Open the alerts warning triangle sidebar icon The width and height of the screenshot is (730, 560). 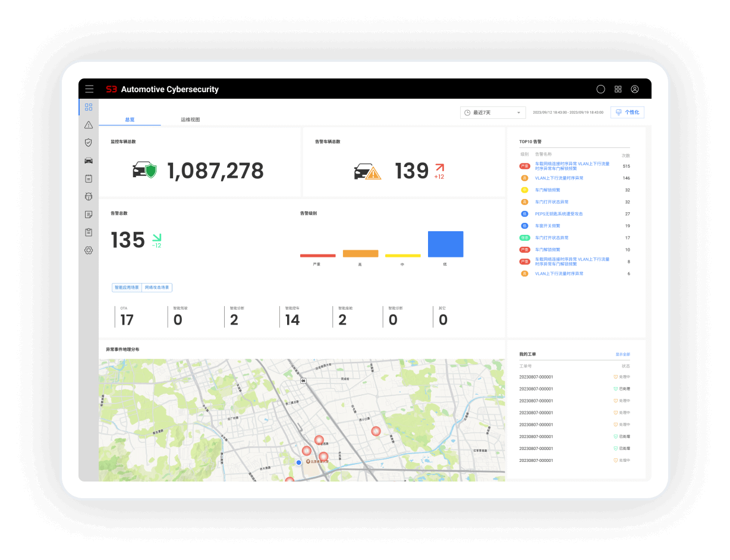point(89,125)
